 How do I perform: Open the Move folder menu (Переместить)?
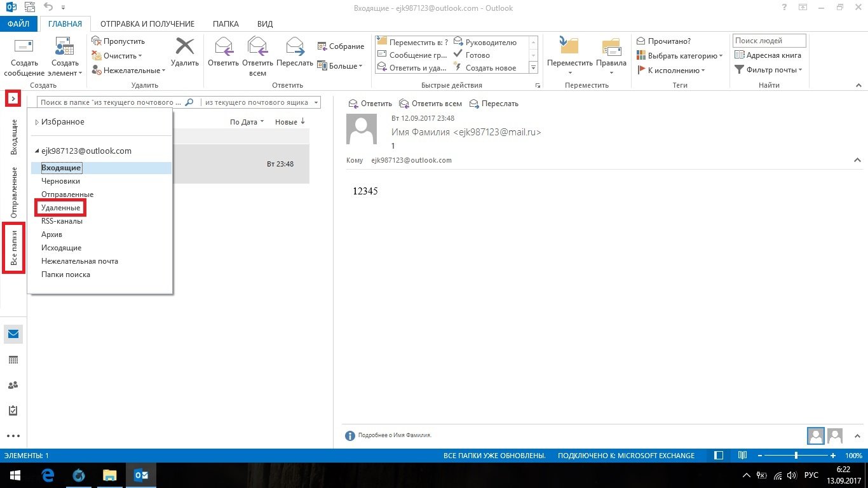(x=569, y=56)
